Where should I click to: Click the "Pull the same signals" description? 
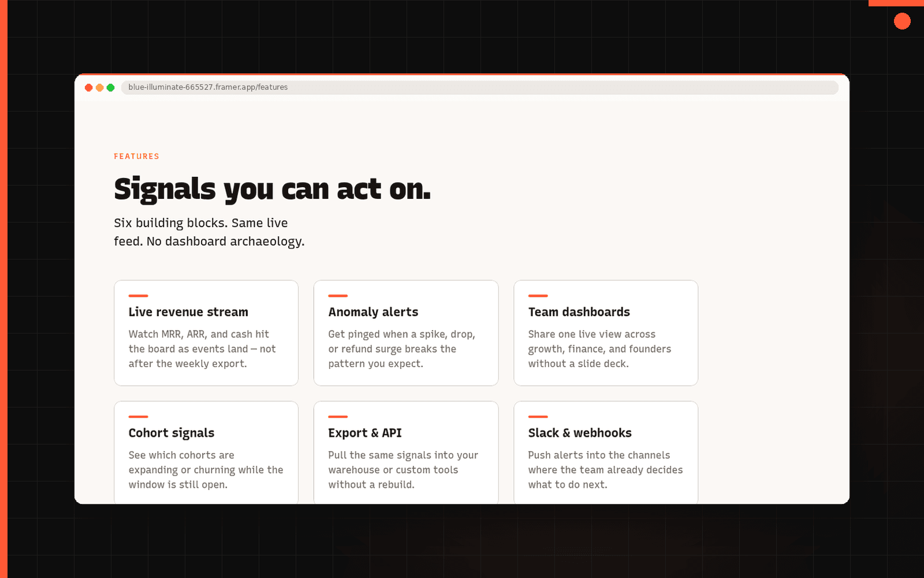pyautogui.click(x=403, y=470)
